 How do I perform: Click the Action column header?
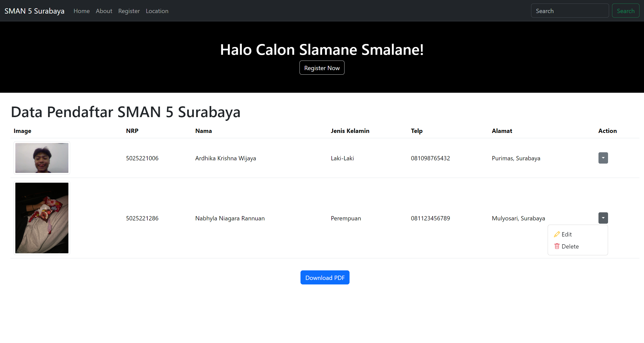tap(607, 131)
